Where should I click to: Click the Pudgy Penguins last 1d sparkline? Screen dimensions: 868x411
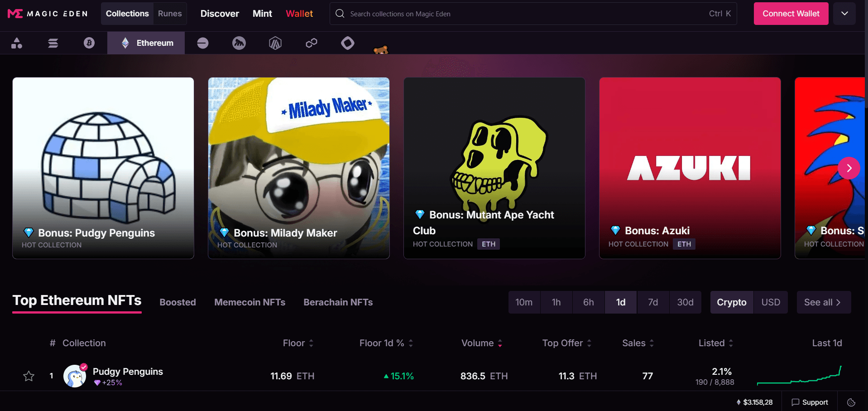pos(799,376)
